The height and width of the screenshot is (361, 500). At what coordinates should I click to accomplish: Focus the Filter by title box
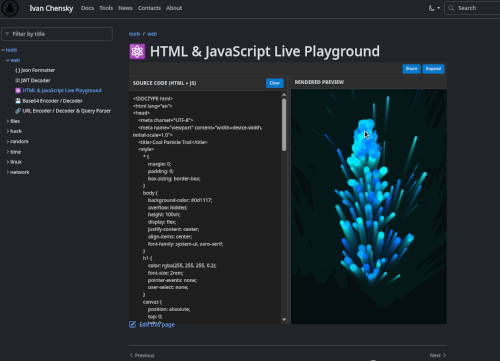coord(57,34)
